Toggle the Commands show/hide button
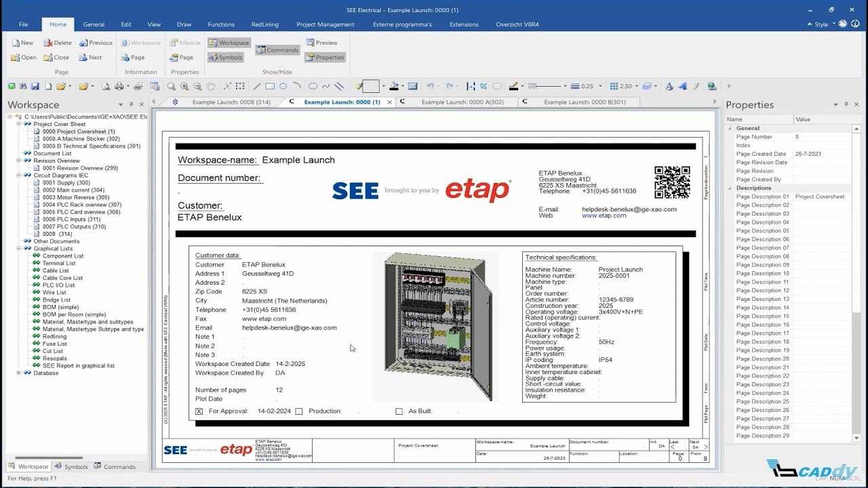Screen dimensions: 868x488 tap(278, 50)
